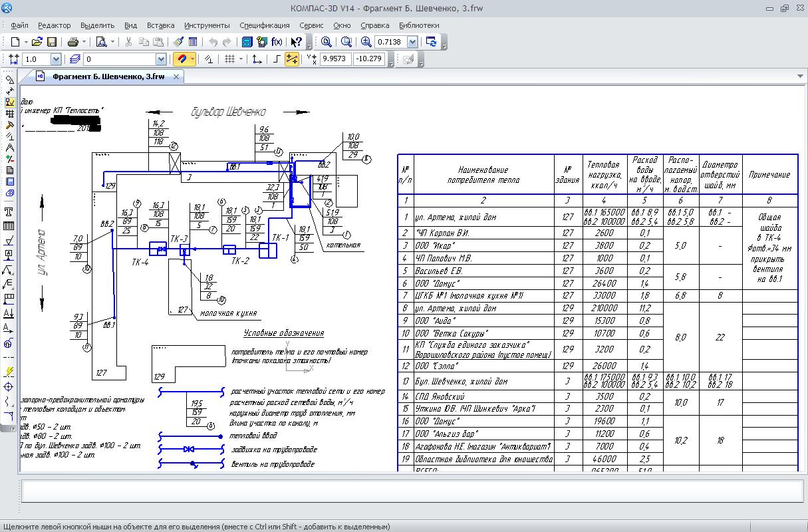Click the Insert table tool in sidebar

[9, 226]
